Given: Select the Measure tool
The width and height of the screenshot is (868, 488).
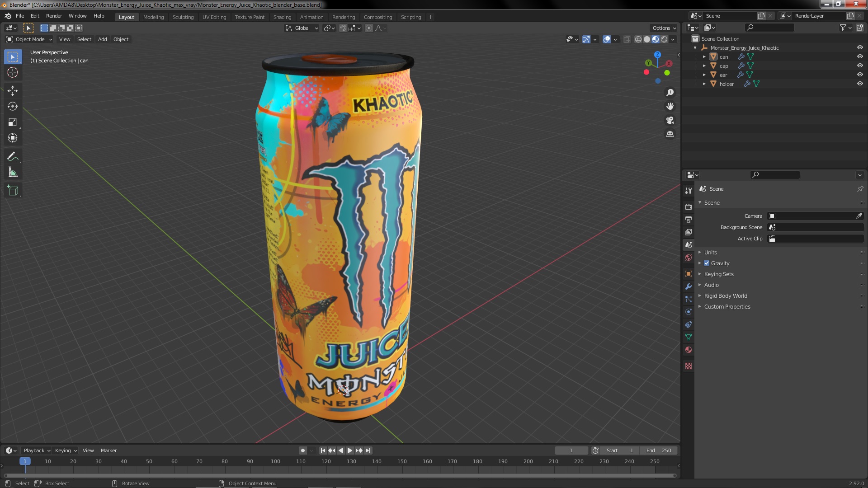Looking at the screenshot, I should (13, 173).
